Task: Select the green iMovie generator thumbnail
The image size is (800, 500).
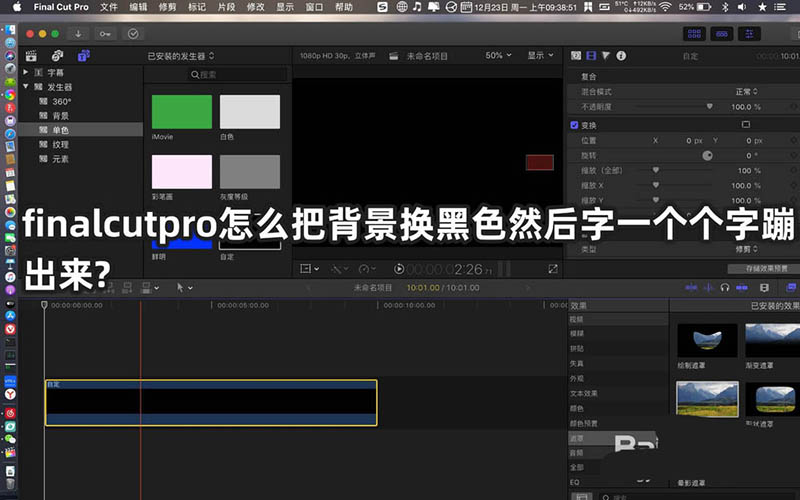Action: [x=182, y=112]
